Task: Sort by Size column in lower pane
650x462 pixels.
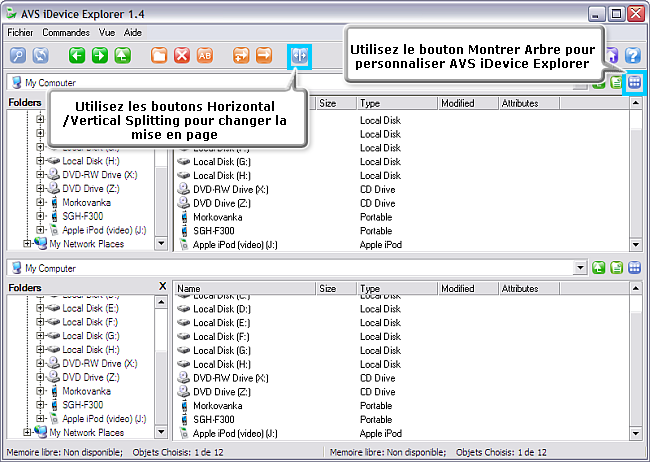Action: pyautogui.click(x=336, y=289)
